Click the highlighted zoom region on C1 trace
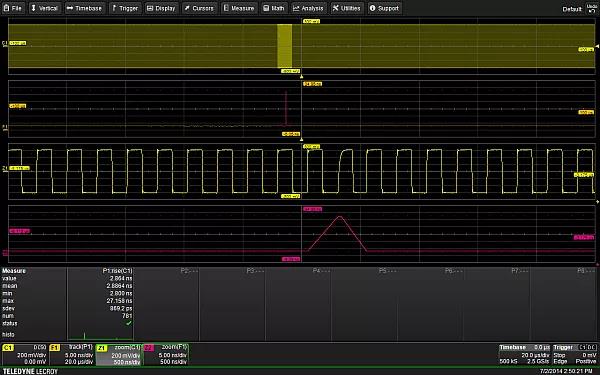The width and height of the screenshot is (600, 375). click(x=284, y=46)
